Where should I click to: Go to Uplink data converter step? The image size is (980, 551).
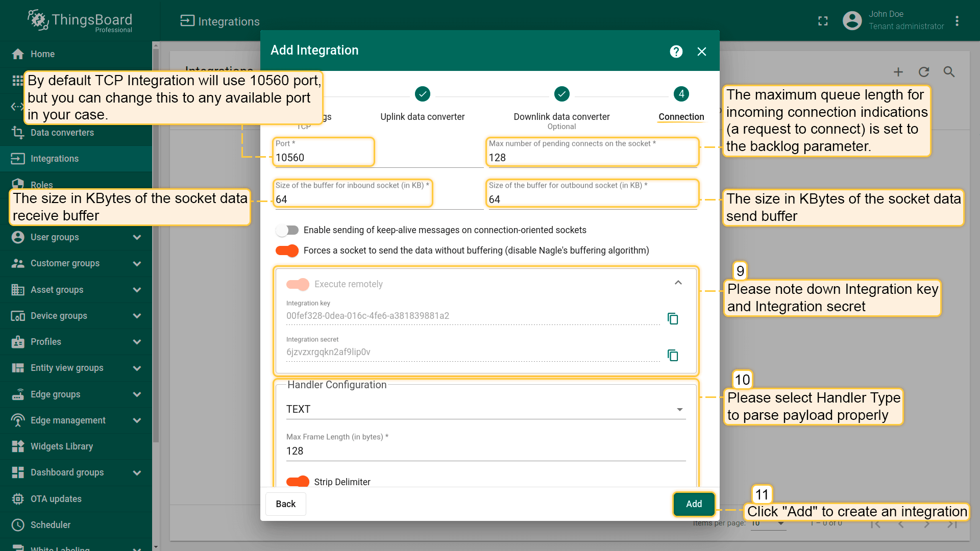coord(423,105)
